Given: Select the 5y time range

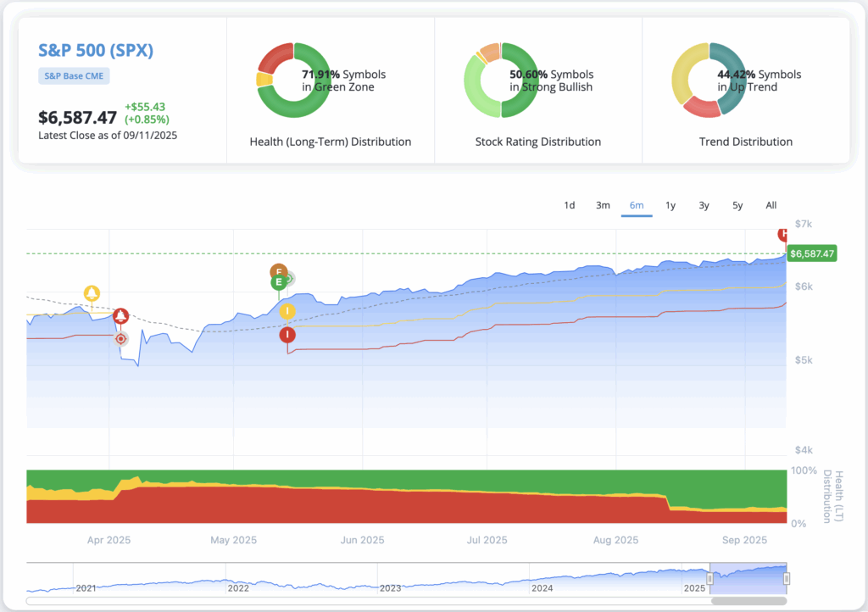Looking at the screenshot, I should [x=737, y=205].
